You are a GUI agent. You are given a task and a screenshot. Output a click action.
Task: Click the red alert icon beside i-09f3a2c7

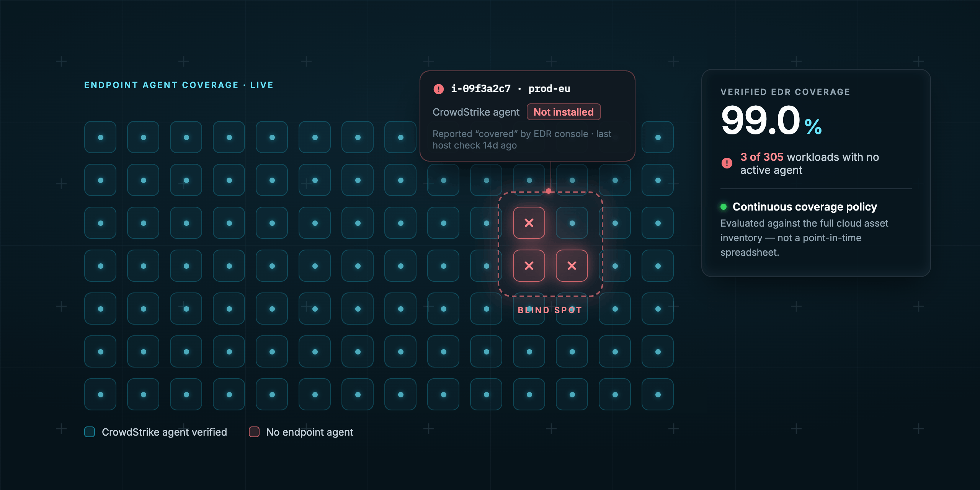pos(438,89)
